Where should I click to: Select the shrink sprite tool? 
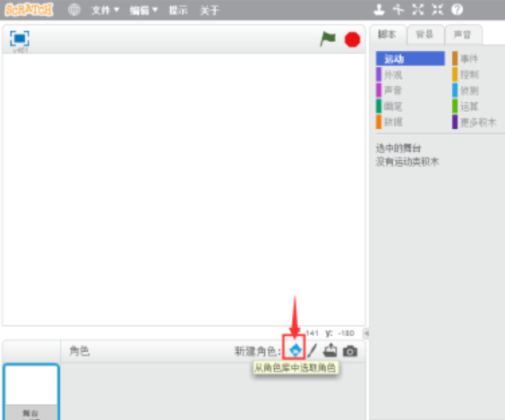[437, 10]
